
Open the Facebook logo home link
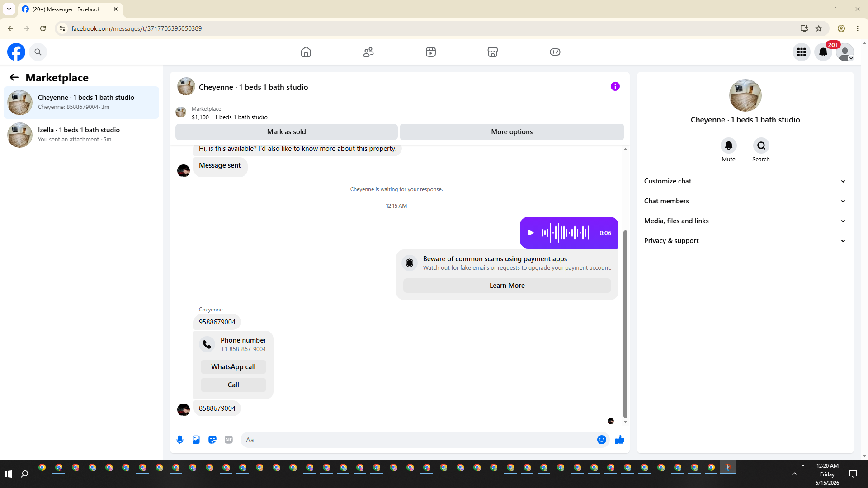[x=16, y=52]
